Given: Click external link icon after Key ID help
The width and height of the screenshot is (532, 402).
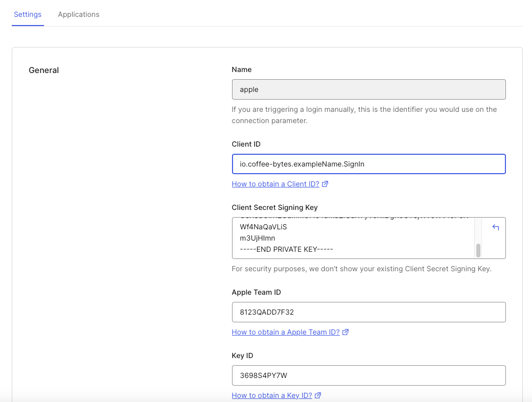Looking at the screenshot, I should point(318,395).
